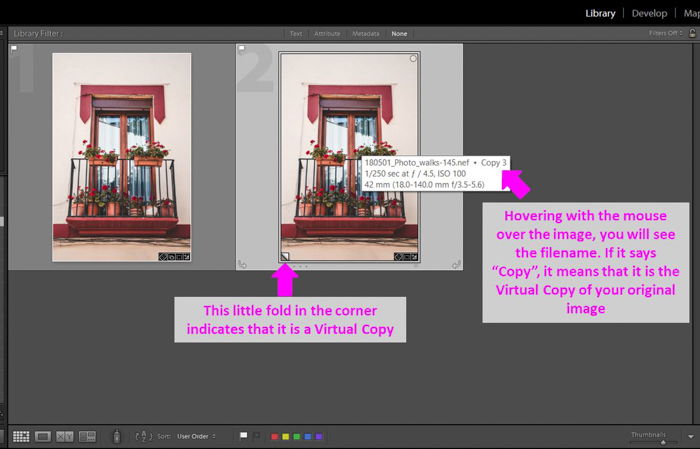Select the Painter spray can tool
The height and width of the screenshot is (449, 700).
(x=117, y=437)
